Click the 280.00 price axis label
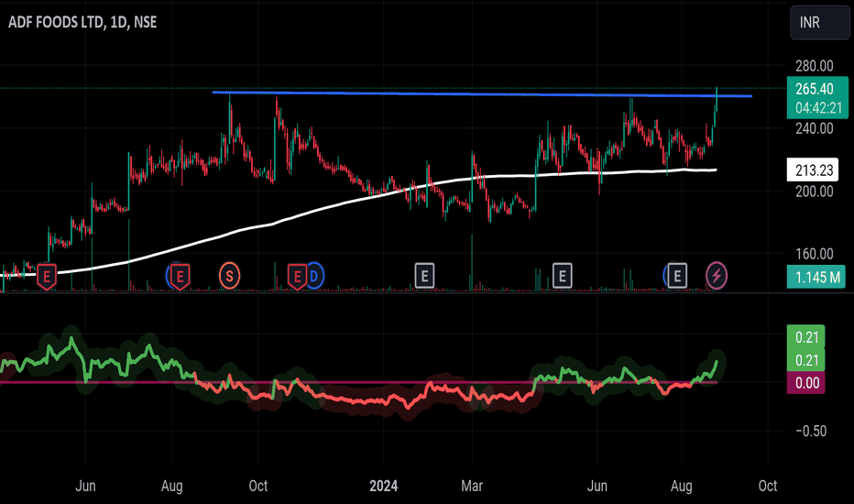The image size is (854, 504). (814, 67)
